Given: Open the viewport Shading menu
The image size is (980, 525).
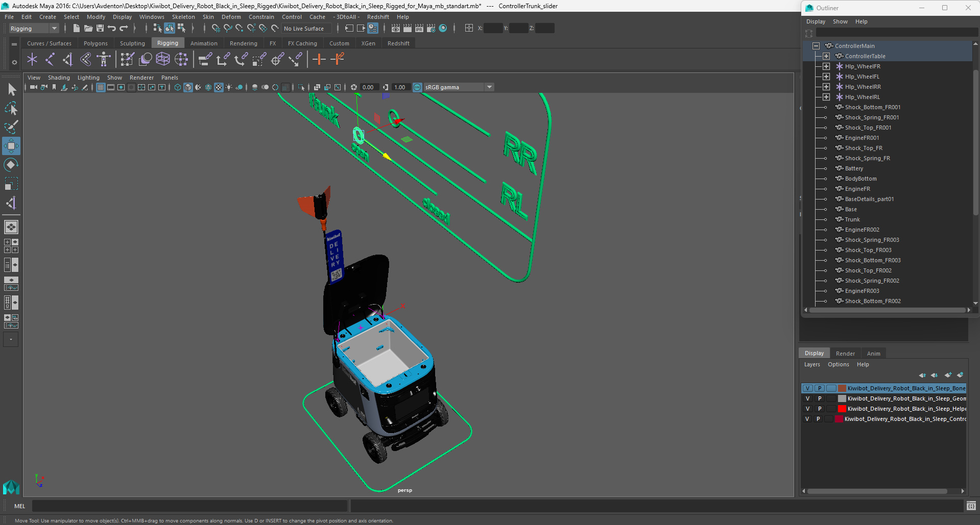Looking at the screenshot, I should point(59,78).
